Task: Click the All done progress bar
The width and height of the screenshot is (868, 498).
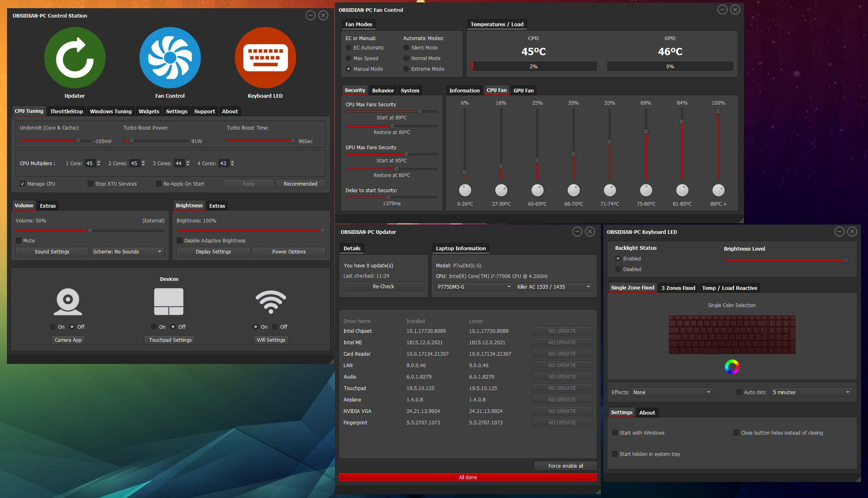Action: pyautogui.click(x=468, y=477)
